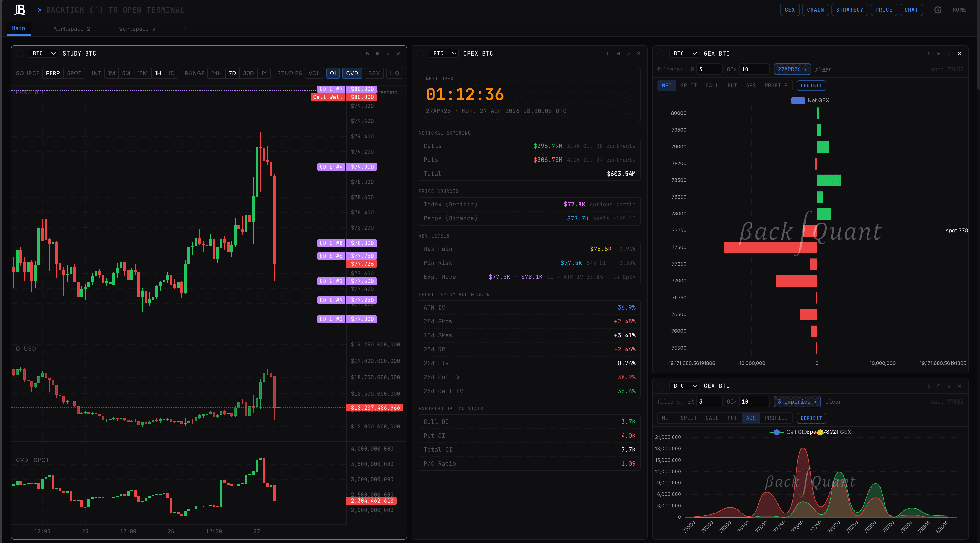Pop out the 27APR26 GEX BTC panel
980x543 pixels.
coord(949,54)
